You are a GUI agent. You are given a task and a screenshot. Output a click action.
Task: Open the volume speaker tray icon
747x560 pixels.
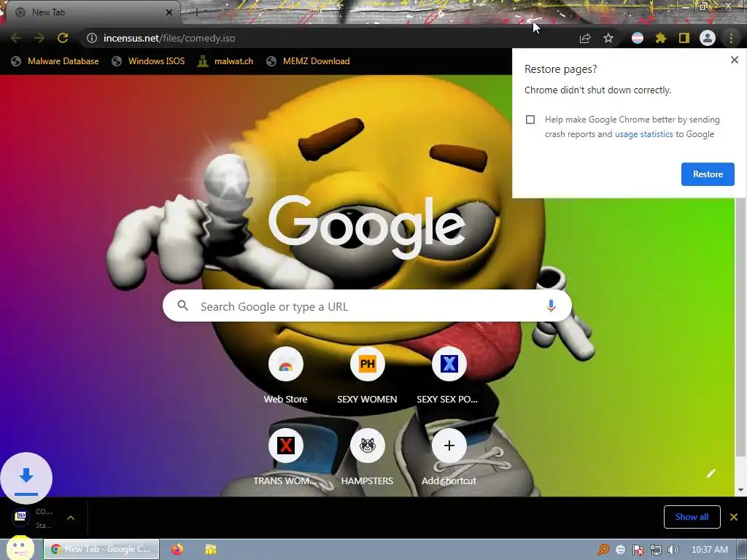[673, 550]
